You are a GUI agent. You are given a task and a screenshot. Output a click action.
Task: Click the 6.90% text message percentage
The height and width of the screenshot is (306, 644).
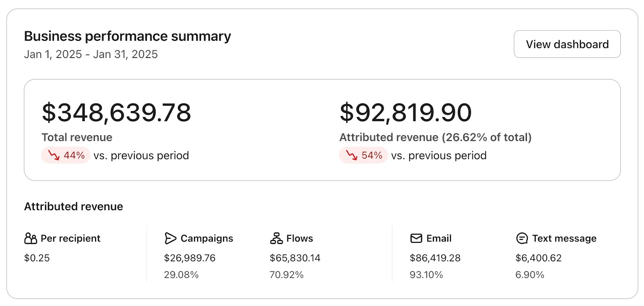coord(530,275)
